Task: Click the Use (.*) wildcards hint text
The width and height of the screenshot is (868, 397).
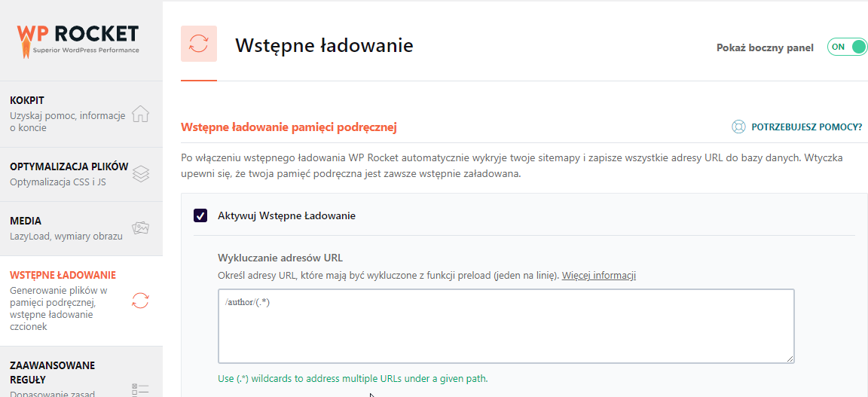Action: tap(353, 379)
